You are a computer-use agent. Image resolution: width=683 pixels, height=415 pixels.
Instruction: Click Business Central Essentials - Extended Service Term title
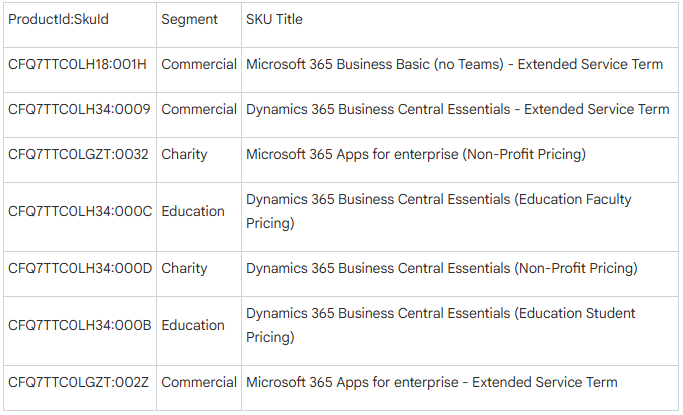[457, 109]
